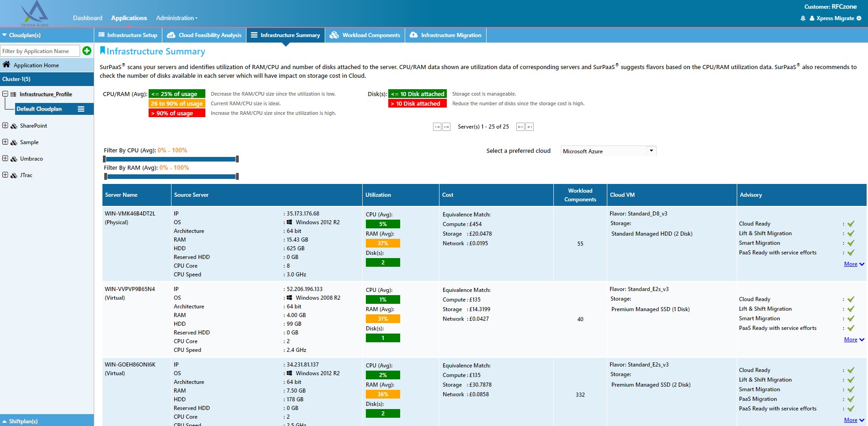Click the Cloud Feasibility Analysis tab icon
The image size is (868, 426).
click(171, 35)
